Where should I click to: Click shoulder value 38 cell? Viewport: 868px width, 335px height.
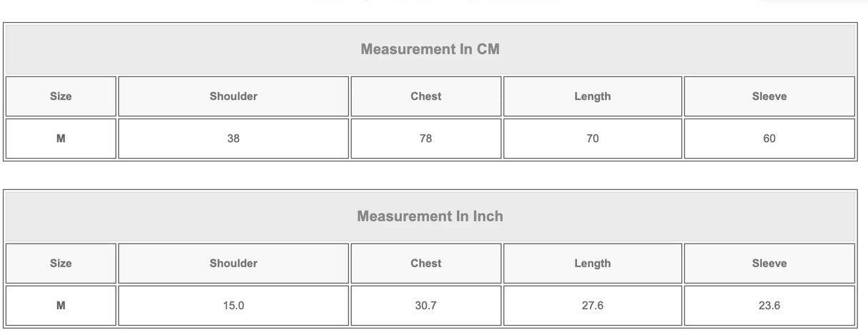[233, 139]
